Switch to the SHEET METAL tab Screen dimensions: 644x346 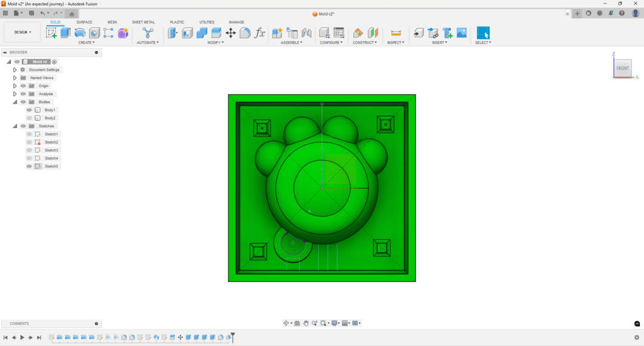click(x=143, y=22)
